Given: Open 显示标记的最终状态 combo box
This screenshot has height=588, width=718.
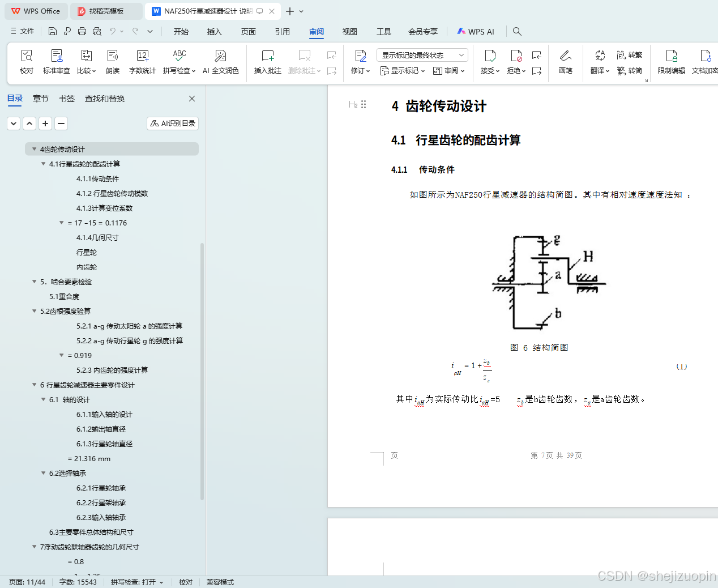Looking at the screenshot, I should tap(422, 55).
